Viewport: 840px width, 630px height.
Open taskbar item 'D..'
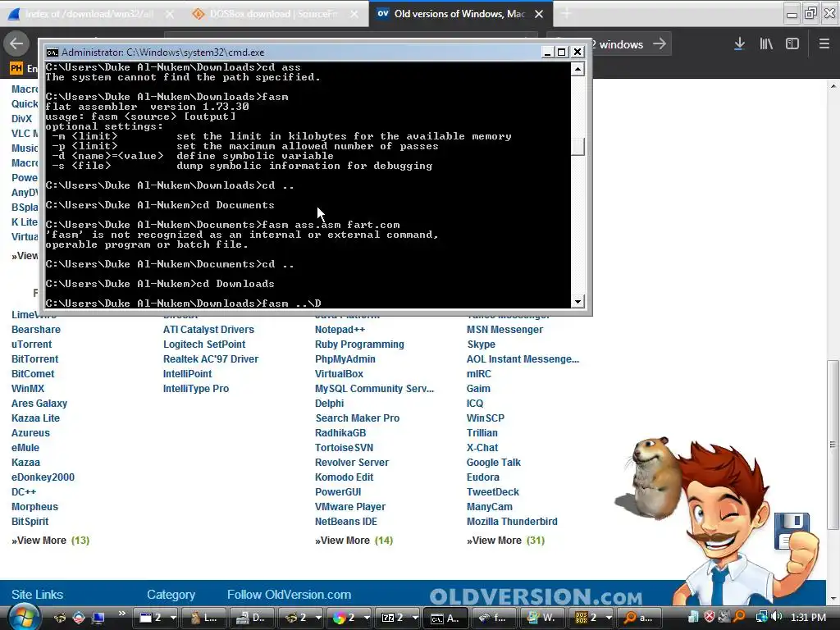[x=253, y=618]
